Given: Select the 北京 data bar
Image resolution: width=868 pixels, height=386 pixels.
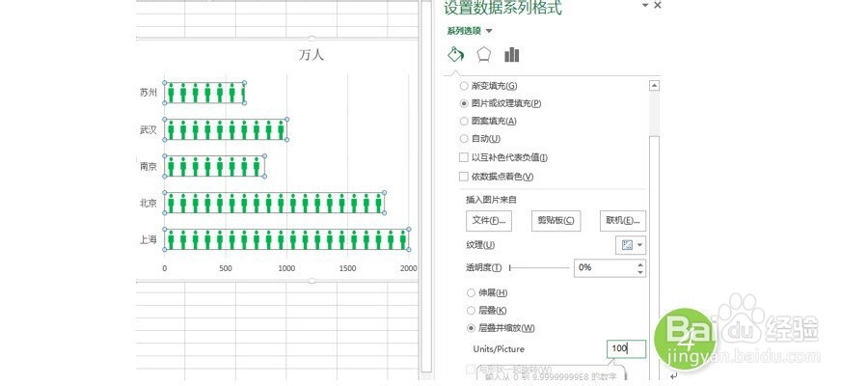Looking at the screenshot, I should pos(274,203).
